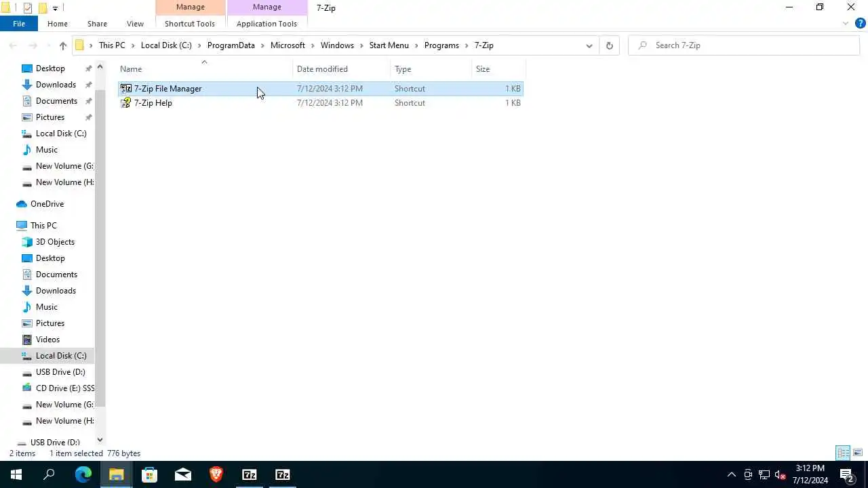This screenshot has height=488, width=868.
Task: Click the New folder quick access icon
Action: [x=43, y=8]
